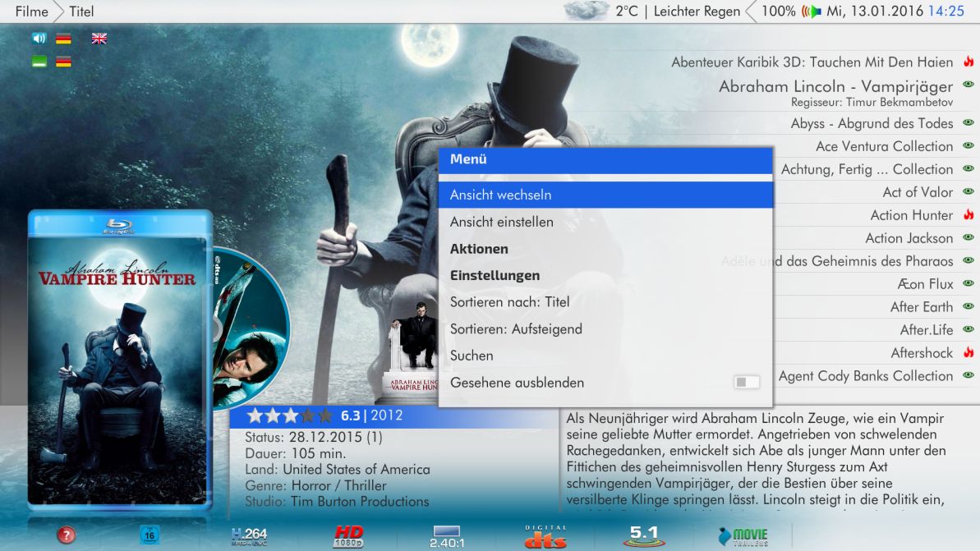The image size is (980, 551).
Task: Toggle watched eye for Action Jackson
Action: point(968,237)
